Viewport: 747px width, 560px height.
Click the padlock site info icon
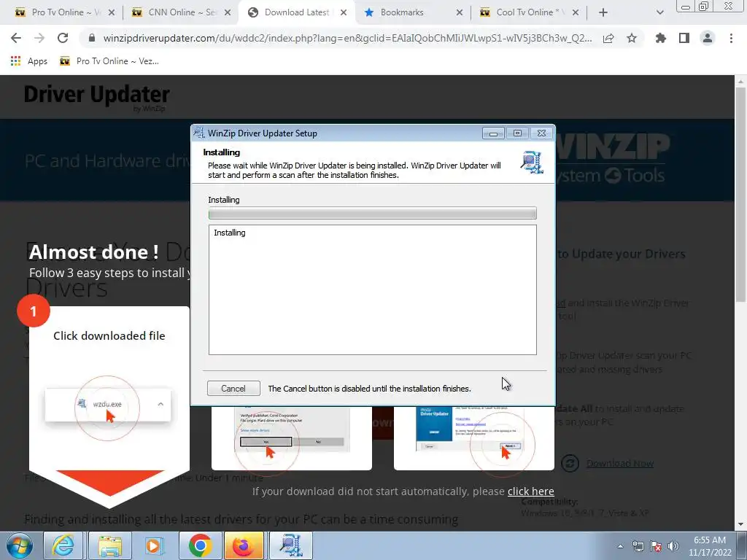(92, 38)
